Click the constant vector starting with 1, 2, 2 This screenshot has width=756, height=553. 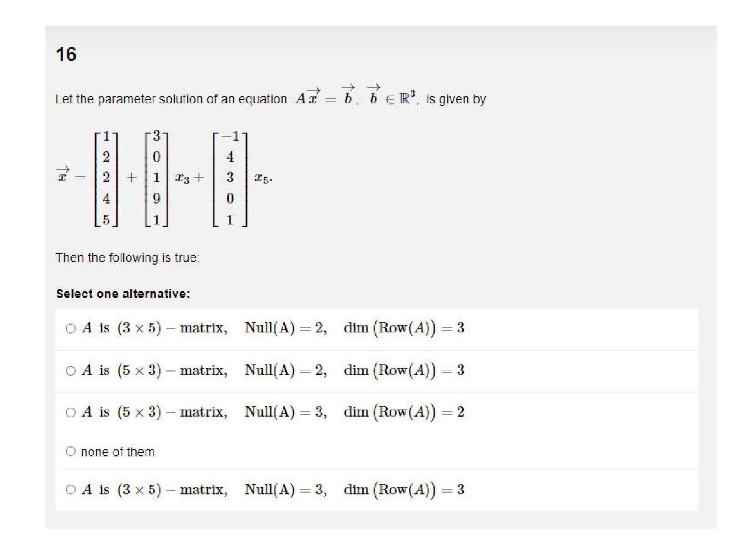106,178
